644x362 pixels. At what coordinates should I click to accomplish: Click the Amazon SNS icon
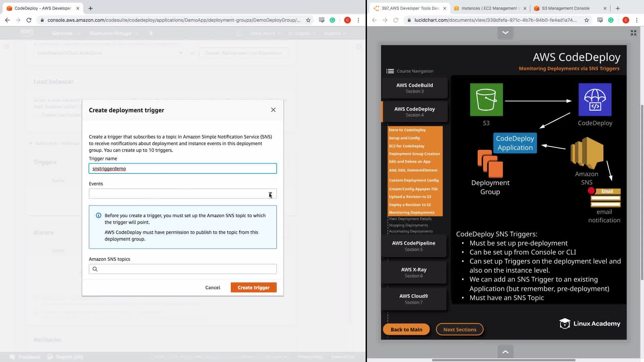pyautogui.click(x=587, y=153)
